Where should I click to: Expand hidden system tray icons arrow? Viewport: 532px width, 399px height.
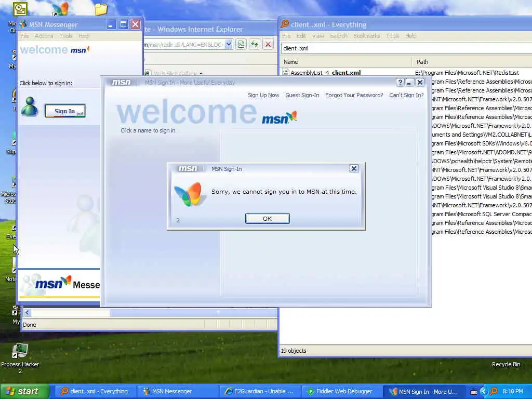click(x=484, y=392)
